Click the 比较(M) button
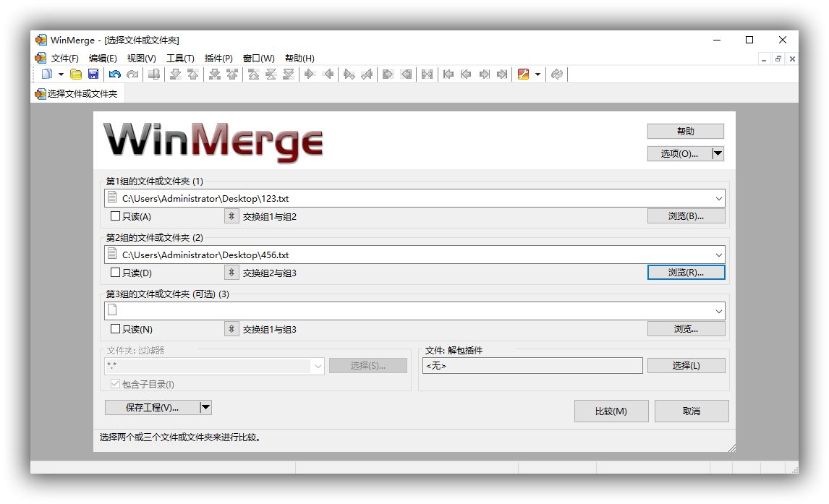 pyautogui.click(x=611, y=411)
